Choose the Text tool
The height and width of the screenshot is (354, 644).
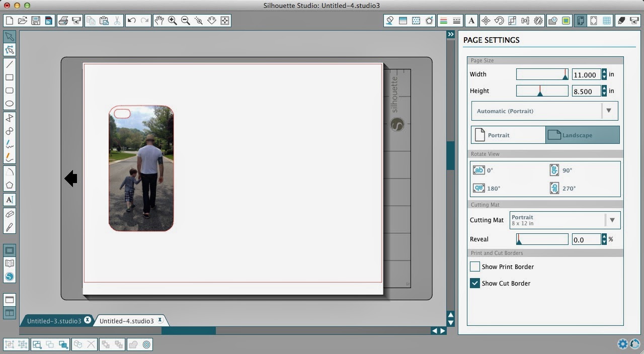9,200
